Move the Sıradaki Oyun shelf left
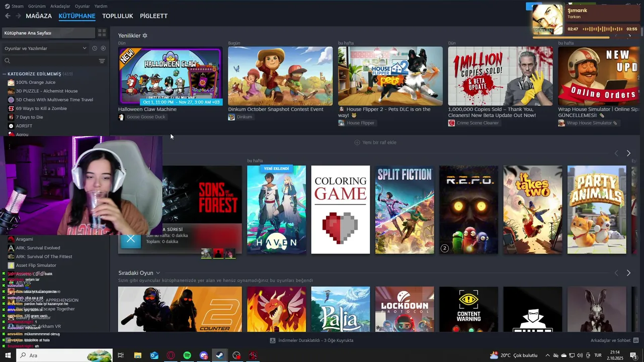The width and height of the screenshot is (644, 362). 616,273
